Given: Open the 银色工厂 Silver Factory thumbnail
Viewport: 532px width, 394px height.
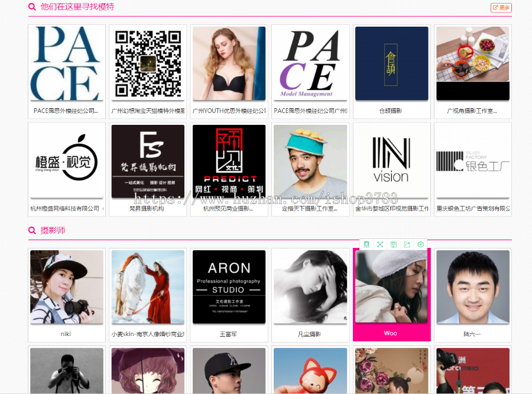Looking at the screenshot, I should tap(473, 162).
